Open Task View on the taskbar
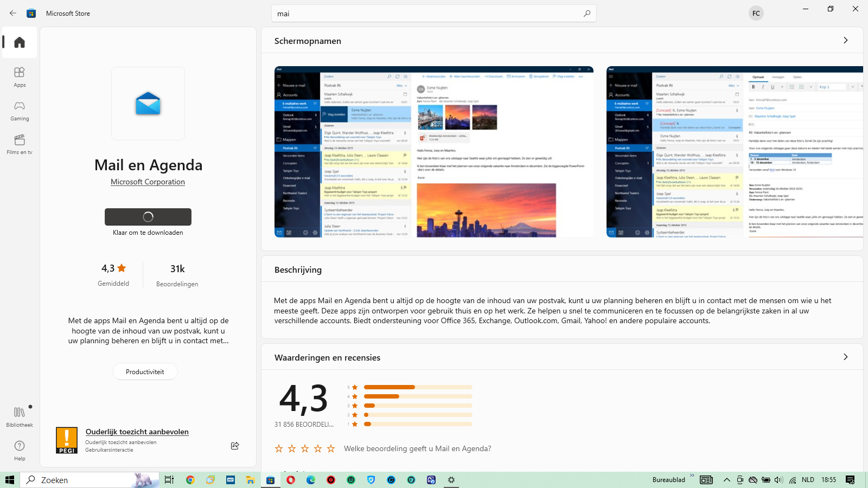This screenshot has width=868, height=488. [169, 480]
